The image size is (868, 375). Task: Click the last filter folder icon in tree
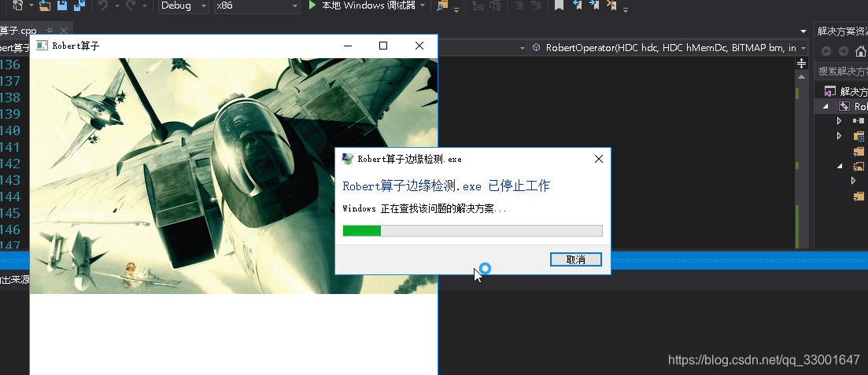[x=859, y=196]
